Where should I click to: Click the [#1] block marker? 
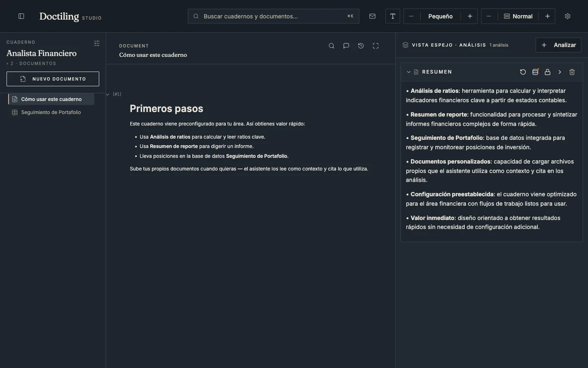coord(117,94)
